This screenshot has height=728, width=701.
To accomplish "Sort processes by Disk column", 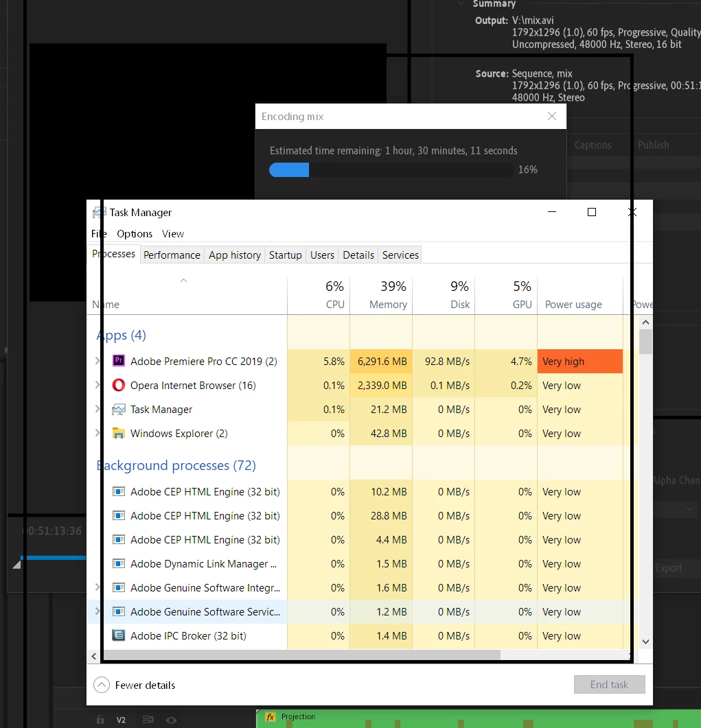I will 444,295.
